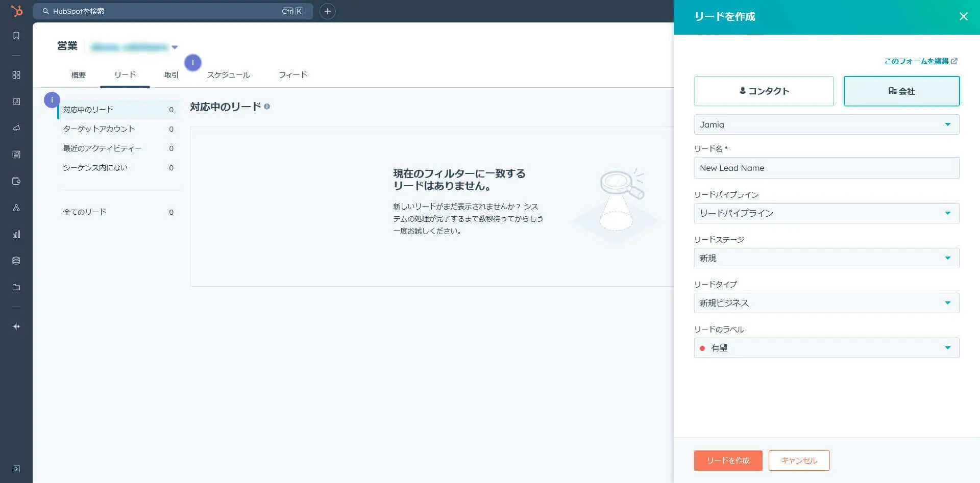Open bookmarks icon in left sidebar
The width and height of the screenshot is (980, 483).
point(16,36)
